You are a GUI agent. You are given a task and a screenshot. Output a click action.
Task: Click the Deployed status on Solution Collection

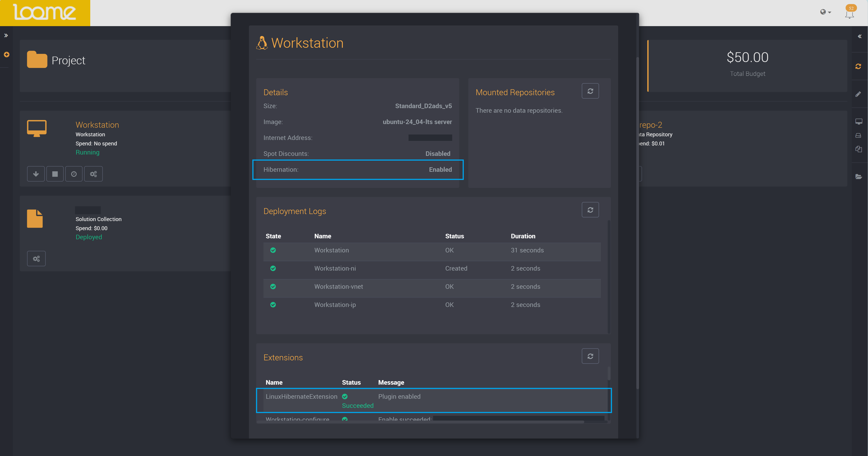click(x=89, y=237)
